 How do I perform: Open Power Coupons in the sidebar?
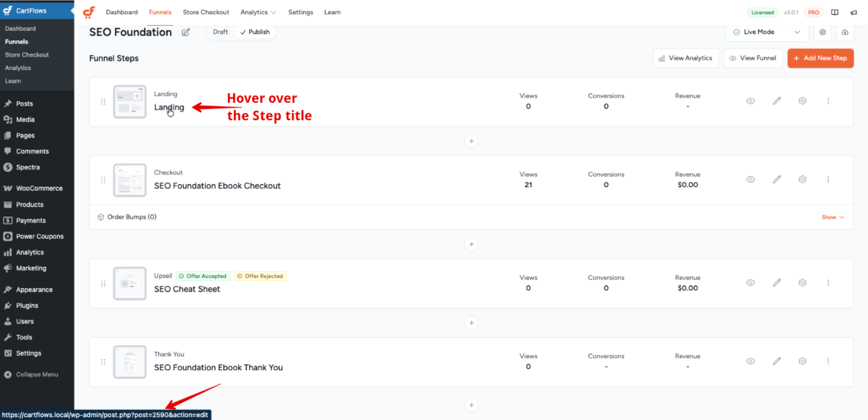pyautogui.click(x=37, y=236)
